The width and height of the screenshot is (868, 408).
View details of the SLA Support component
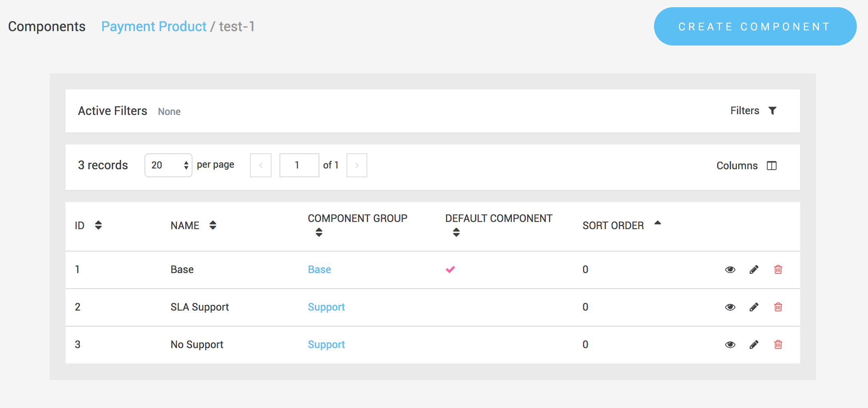[730, 307]
